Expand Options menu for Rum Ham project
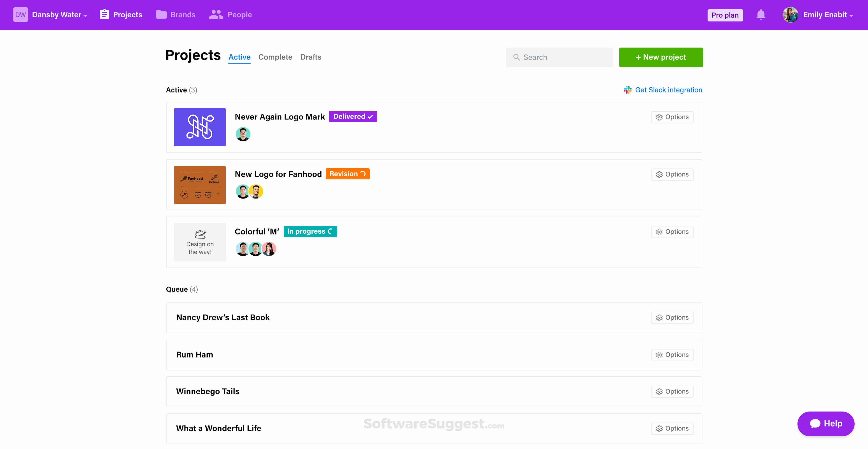868x449 pixels. tap(672, 355)
